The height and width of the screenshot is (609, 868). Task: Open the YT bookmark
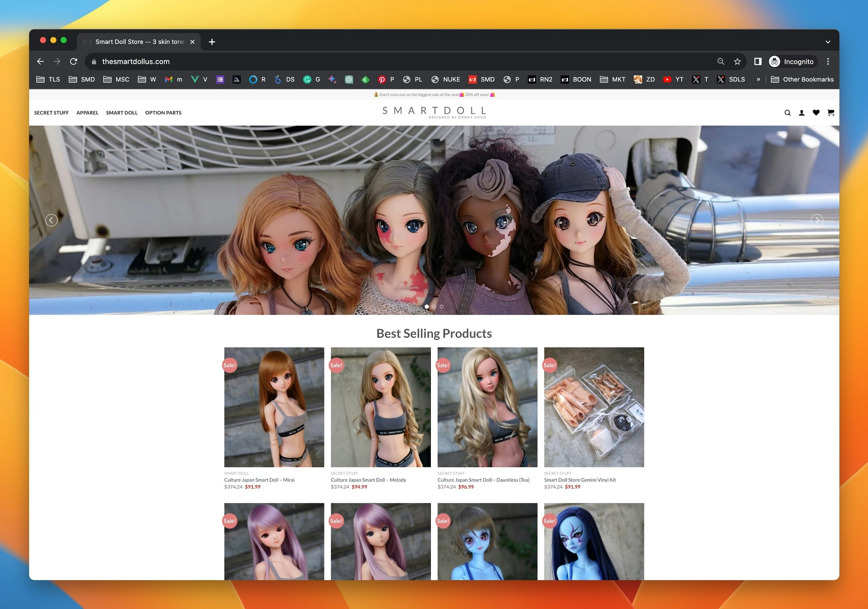point(673,80)
